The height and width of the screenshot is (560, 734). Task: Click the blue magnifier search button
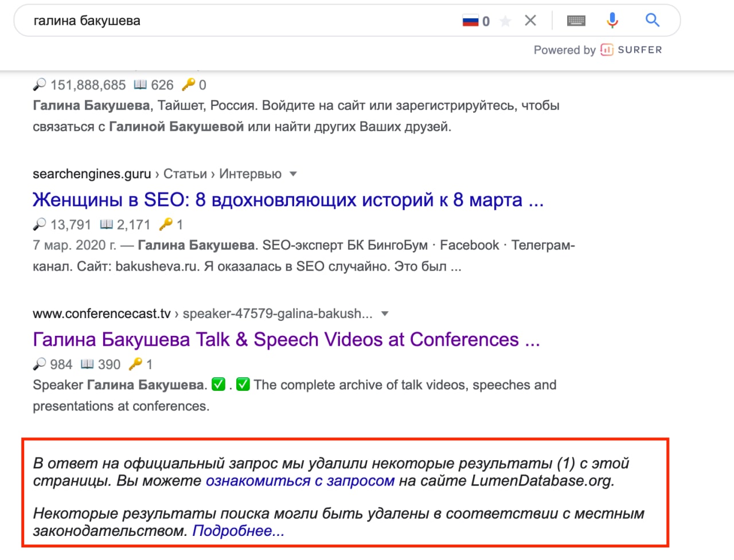click(x=653, y=21)
